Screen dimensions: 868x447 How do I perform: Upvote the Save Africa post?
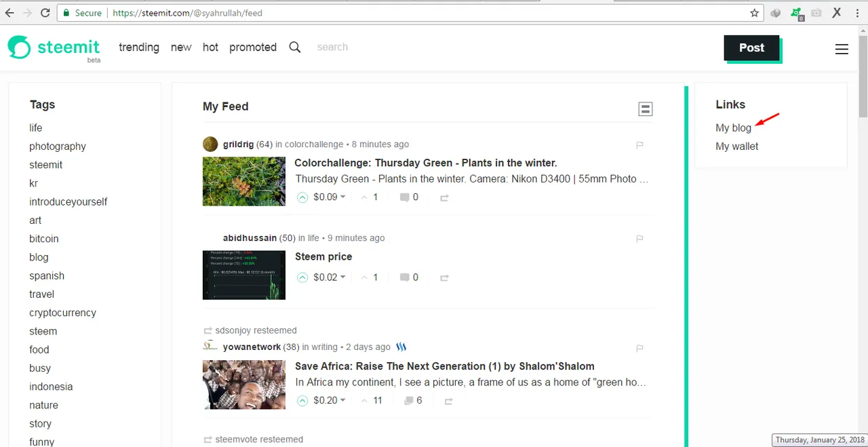click(x=302, y=401)
